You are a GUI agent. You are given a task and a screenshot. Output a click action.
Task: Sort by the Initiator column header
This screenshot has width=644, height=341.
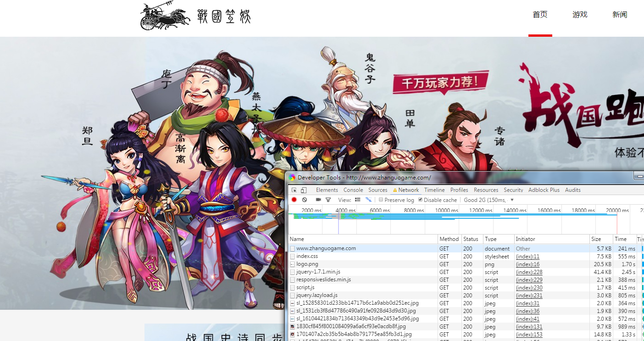click(x=552, y=239)
